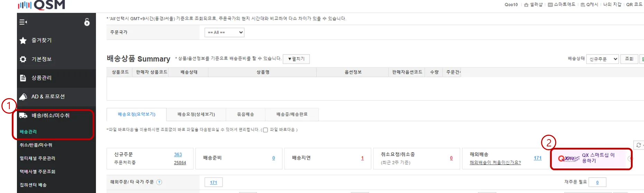The image size is (644, 193).
Task: Toggle the 파일 바로다운 checkbox
Action: [x=265, y=130]
